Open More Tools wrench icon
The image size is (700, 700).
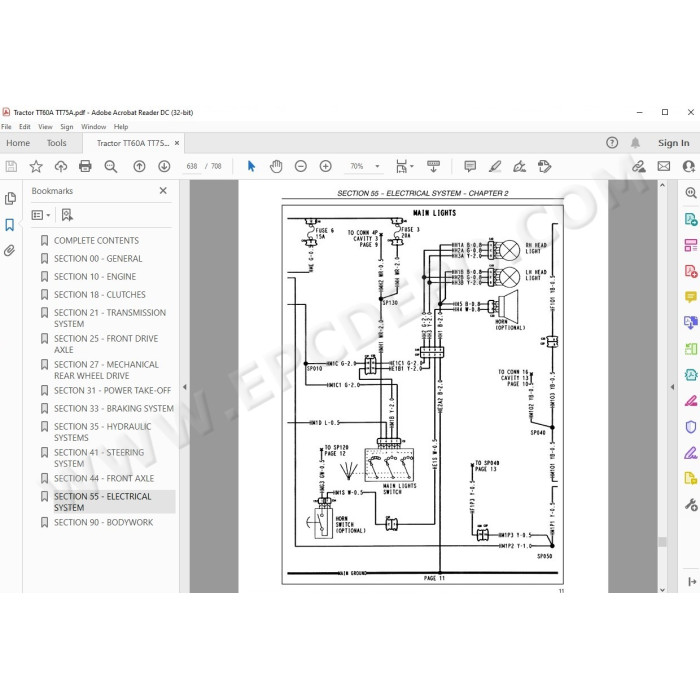pyautogui.click(x=691, y=505)
